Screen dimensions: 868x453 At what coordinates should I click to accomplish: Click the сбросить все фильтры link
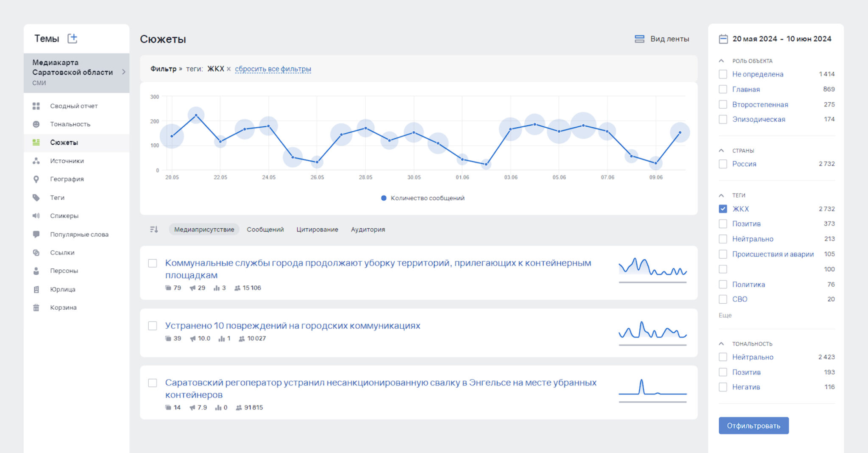pyautogui.click(x=273, y=69)
